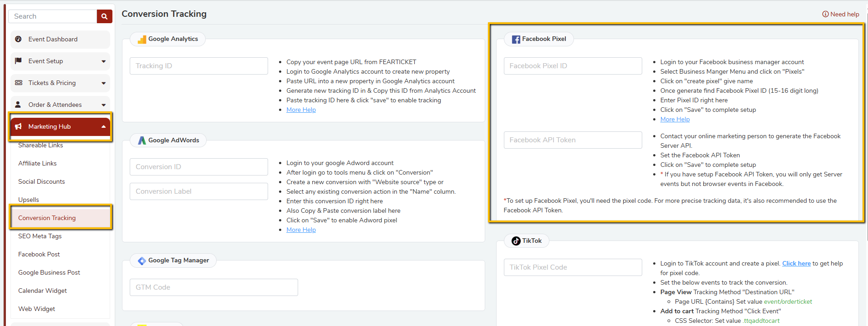This screenshot has width=868, height=326.
Task: Click the Marketing Hub megaphone icon
Action: point(18,126)
